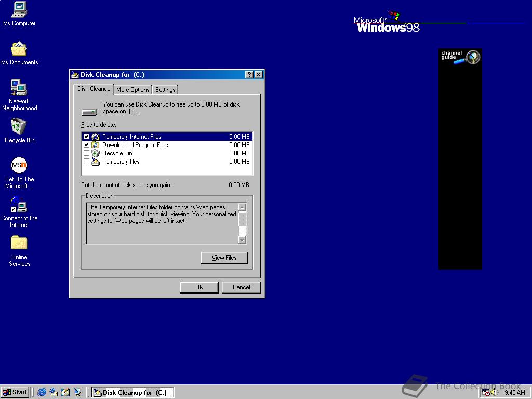Uncheck Temporary Internet Files checkbox
Viewport: 532px width, 399px height.
coord(87,137)
